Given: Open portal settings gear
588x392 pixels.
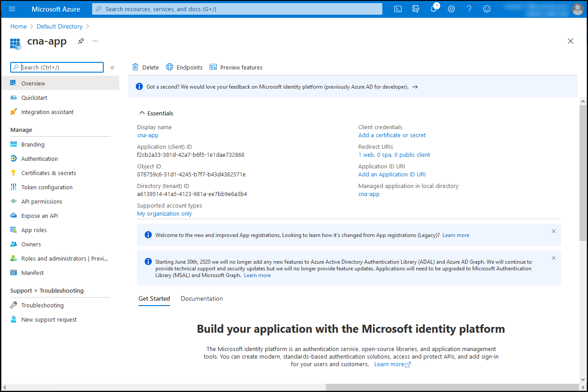Looking at the screenshot, I should (x=451, y=9).
